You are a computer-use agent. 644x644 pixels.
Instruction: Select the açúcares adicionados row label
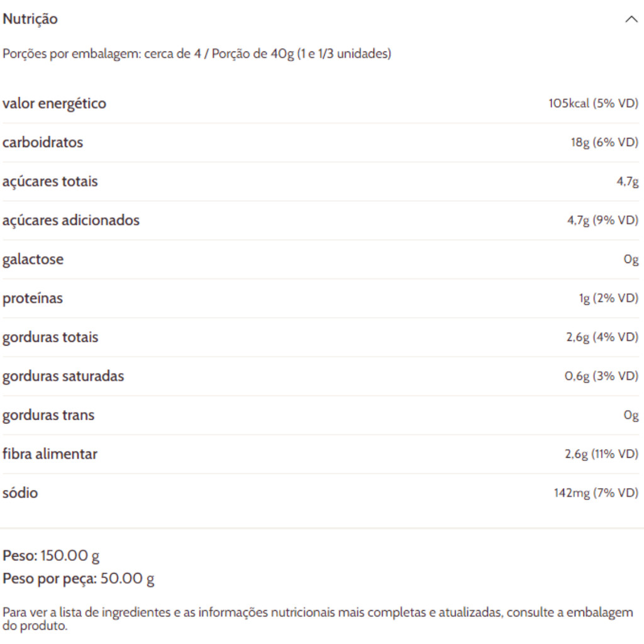(71, 221)
